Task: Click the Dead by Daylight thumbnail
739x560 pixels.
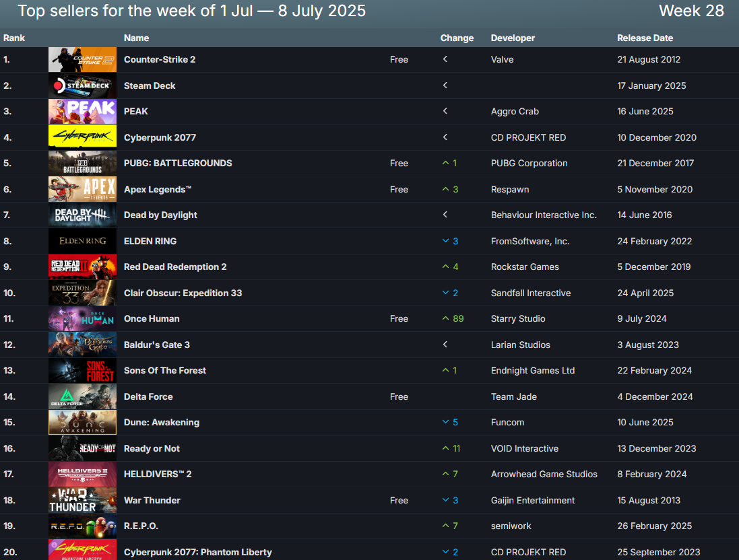Action: [x=82, y=215]
